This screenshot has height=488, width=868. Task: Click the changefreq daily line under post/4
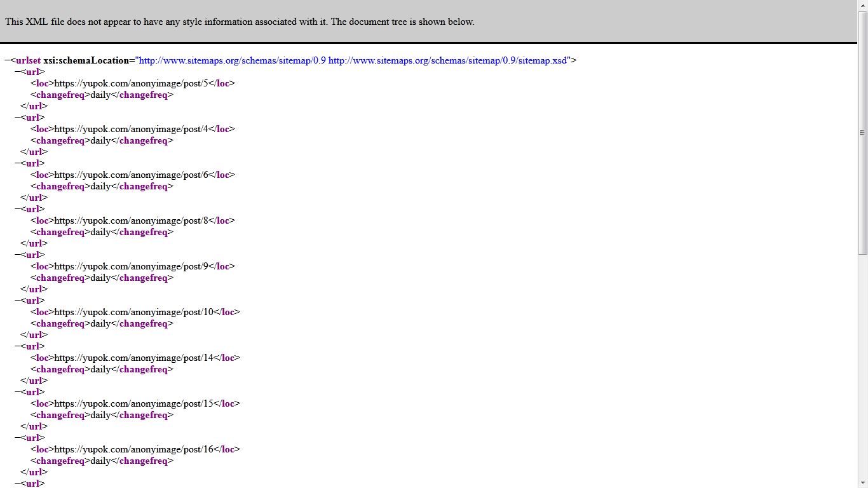pyautogui.click(x=102, y=140)
